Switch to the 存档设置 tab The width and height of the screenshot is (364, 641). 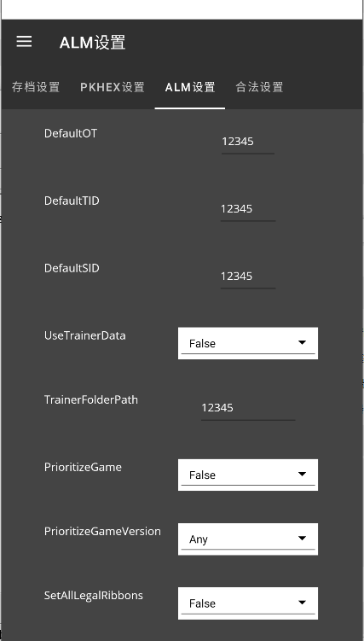pyautogui.click(x=36, y=87)
